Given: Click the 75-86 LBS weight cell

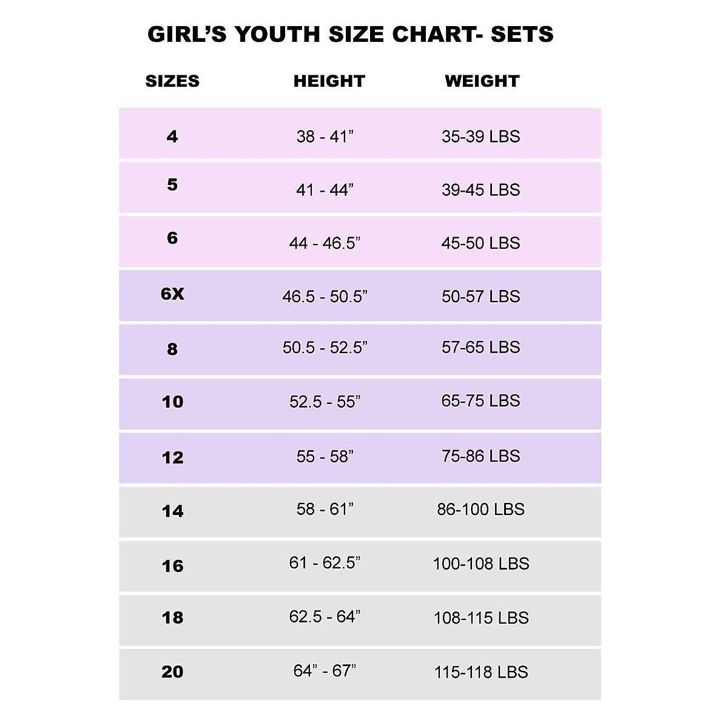Looking at the screenshot, I should coord(480,456).
